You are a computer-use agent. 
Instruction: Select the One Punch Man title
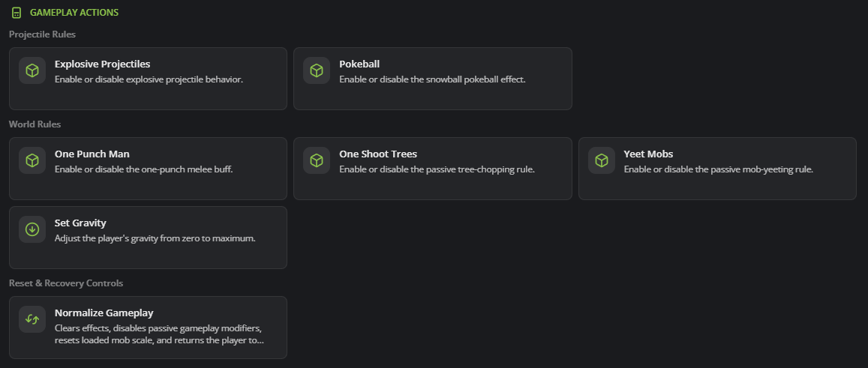click(x=92, y=154)
